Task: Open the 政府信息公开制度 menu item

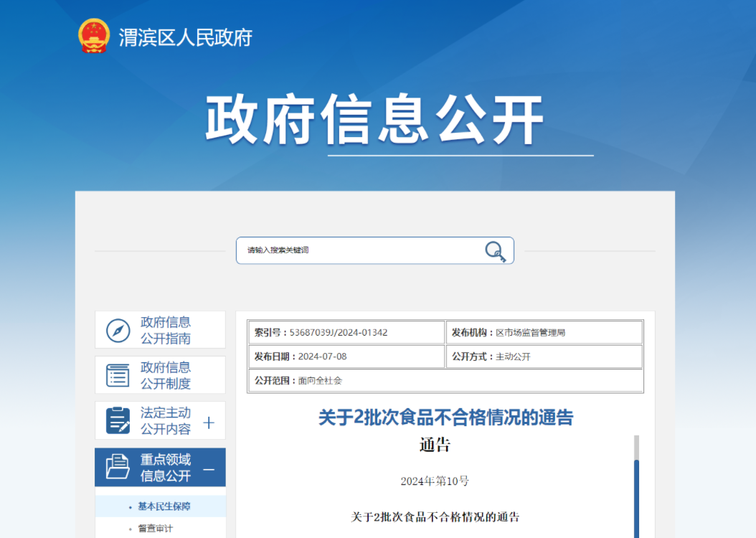Action: coord(166,375)
